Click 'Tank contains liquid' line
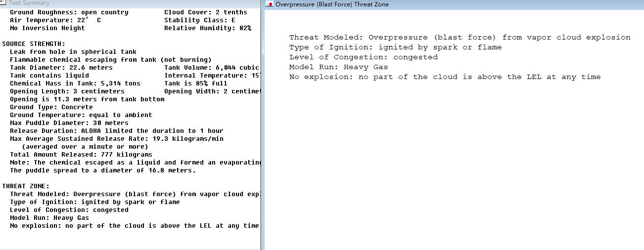Image resolution: width=644 pixels, height=250 pixels. click(49, 76)
